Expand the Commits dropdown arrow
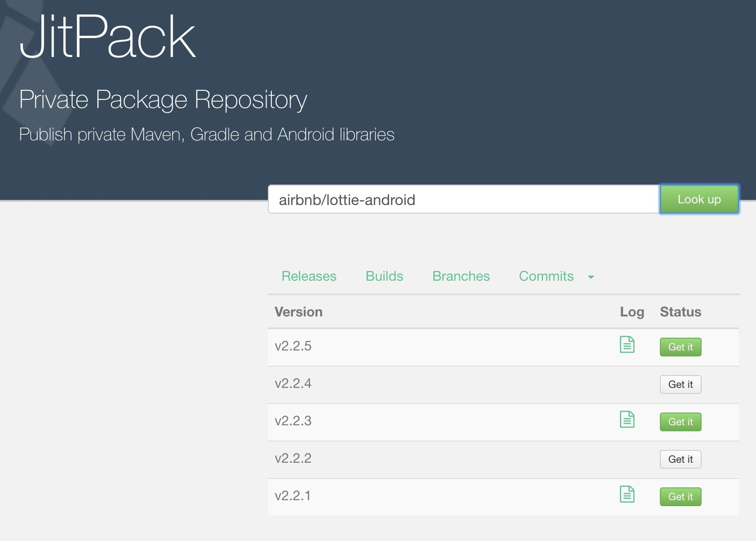 591,277
